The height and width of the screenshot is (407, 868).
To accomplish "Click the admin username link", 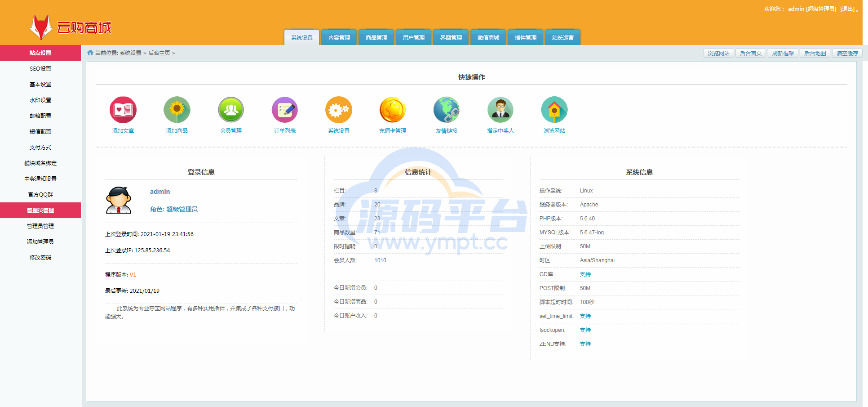I will click(160, 191).
